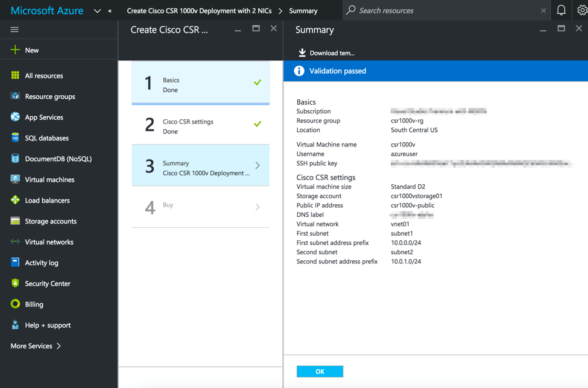Click Virtual machines sidebar label
This screenshot has height=388, width=588.
[49, 180]
